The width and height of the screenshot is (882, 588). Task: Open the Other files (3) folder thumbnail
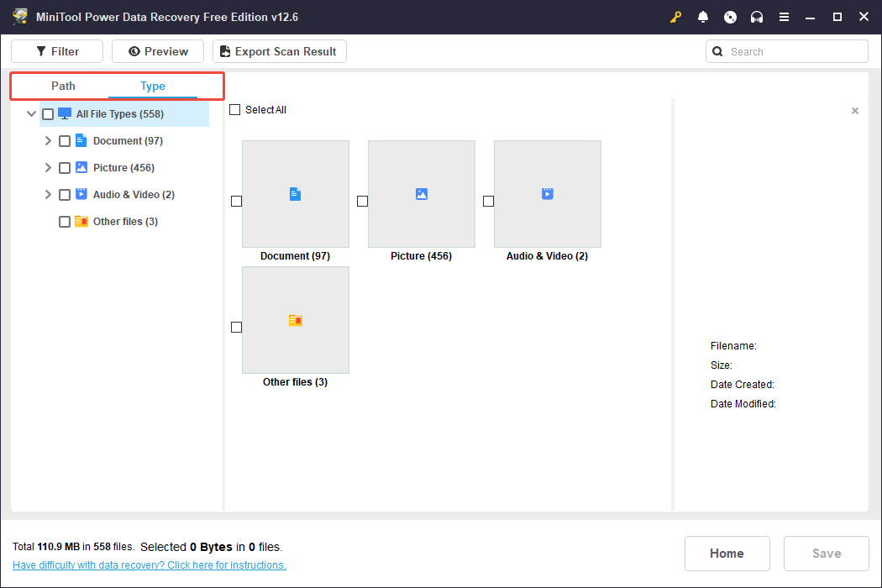(295, 320)
